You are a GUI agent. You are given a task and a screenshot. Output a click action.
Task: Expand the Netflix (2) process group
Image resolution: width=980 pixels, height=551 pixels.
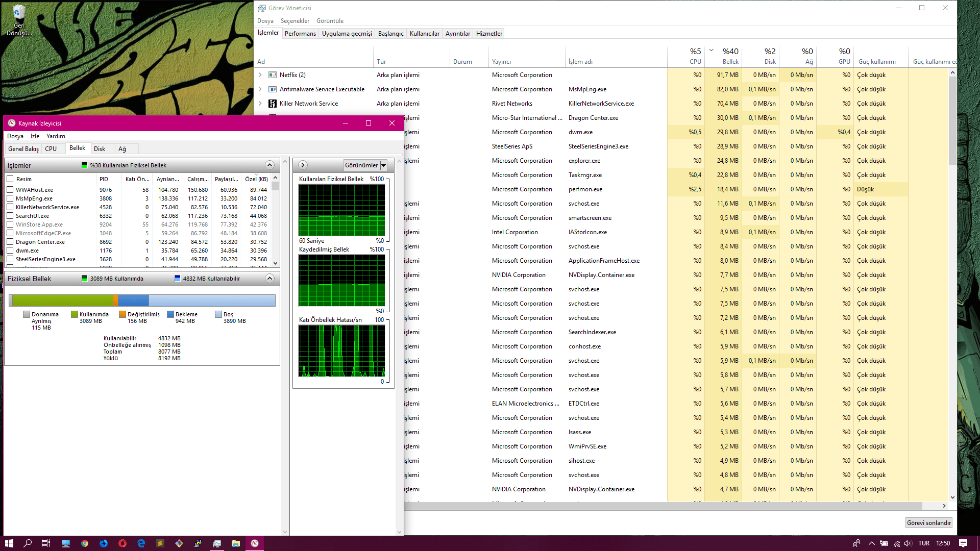click(x=260, y=75)
